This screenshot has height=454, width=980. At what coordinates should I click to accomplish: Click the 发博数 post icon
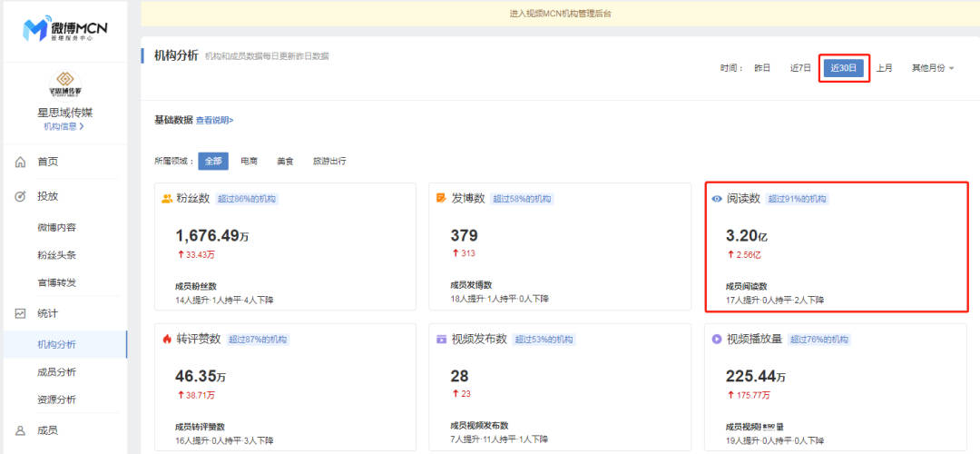point(441,198)
